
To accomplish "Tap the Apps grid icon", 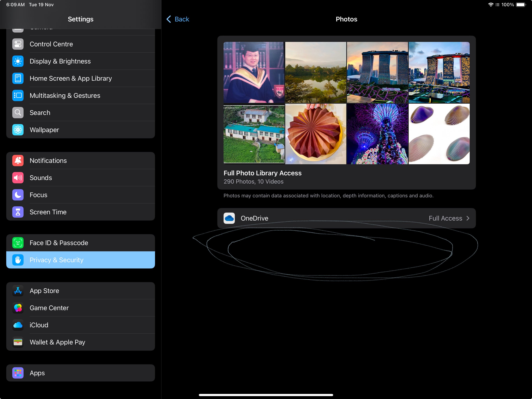I will click(x=18, y=373).
